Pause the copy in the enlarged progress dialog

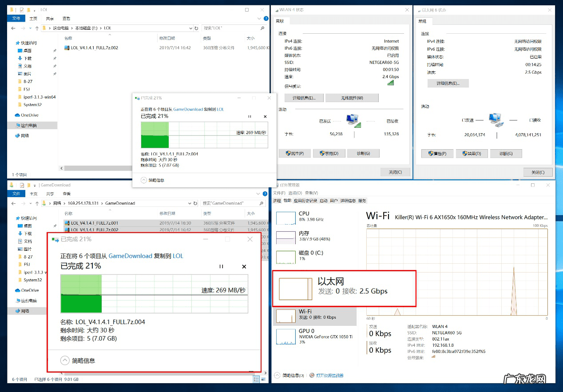221,266
